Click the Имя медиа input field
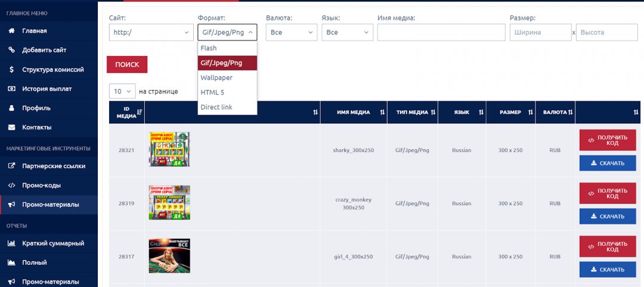This screenshot has width=644, height=287. pyautogui.click(x=440, y=32)
